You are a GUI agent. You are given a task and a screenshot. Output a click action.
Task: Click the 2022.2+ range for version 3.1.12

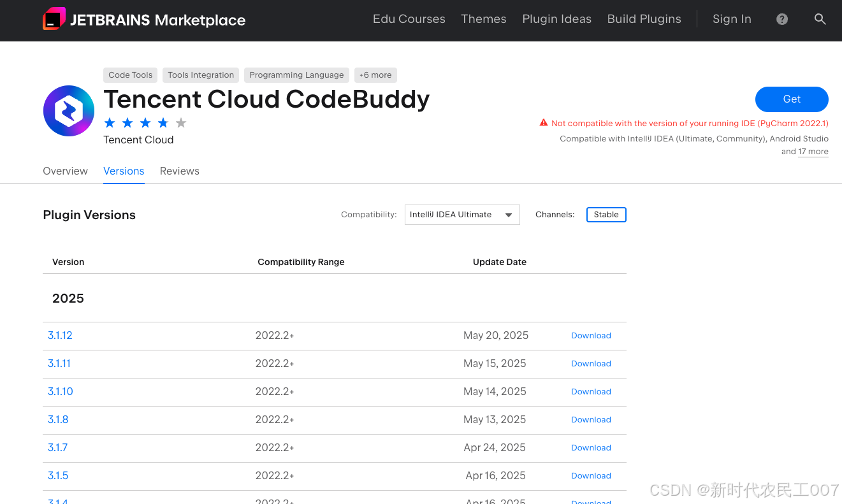[x=275, y=335]
